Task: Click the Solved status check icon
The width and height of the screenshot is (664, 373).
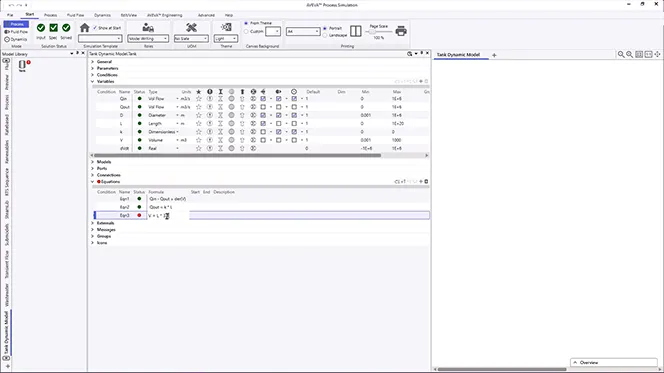Action: (66, 28)
